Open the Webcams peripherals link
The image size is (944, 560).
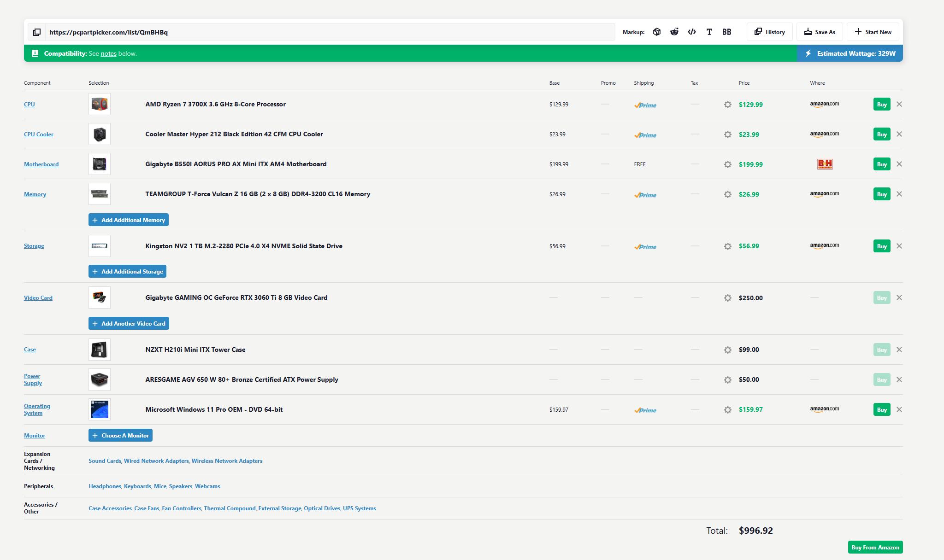click(x=207, y=486)
